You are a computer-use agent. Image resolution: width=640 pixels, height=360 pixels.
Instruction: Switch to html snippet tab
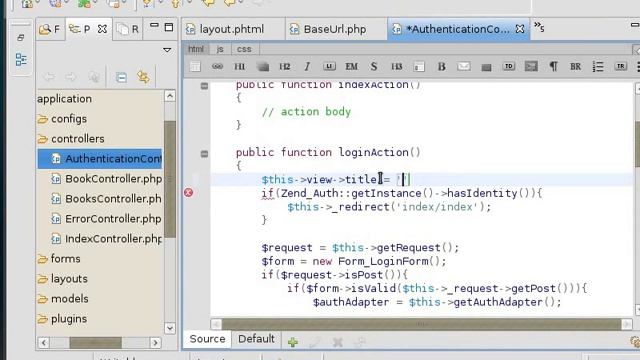click(x=196, y=49)
